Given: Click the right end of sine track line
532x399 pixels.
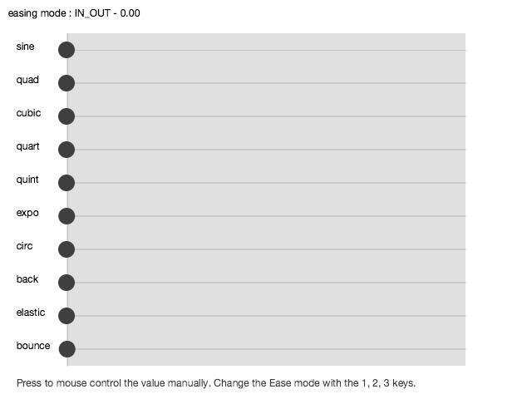Looking at the screenshot, I should point(465,50).
